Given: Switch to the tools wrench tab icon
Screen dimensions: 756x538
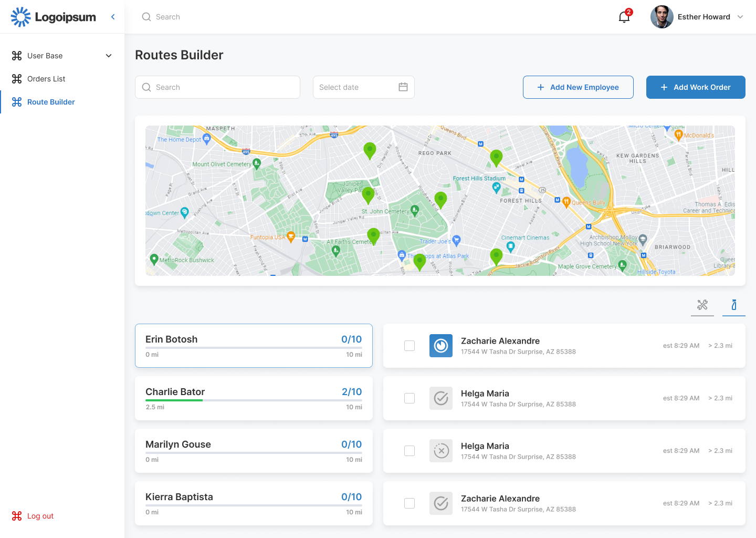Looking at the screenshot, I should (702, 305).
